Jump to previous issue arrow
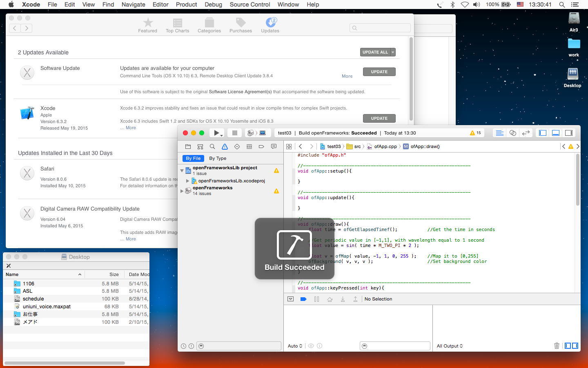 (563, 146)
